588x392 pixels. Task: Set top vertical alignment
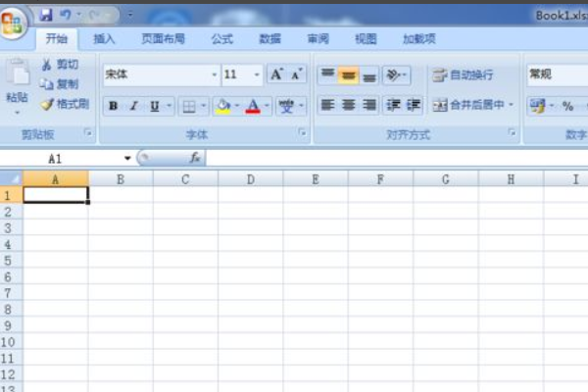pyautogui.click(x=327, y=74)
